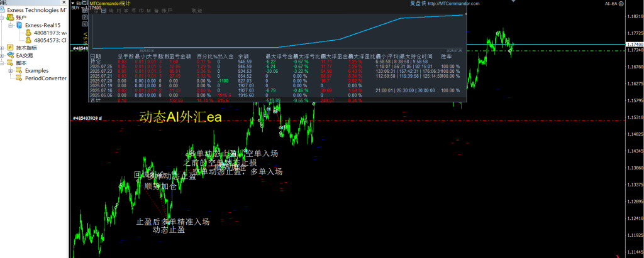Switch to the 月 monthly statistics tab
This screenshot has height=258, width=644.
click(x=118, y=11)
